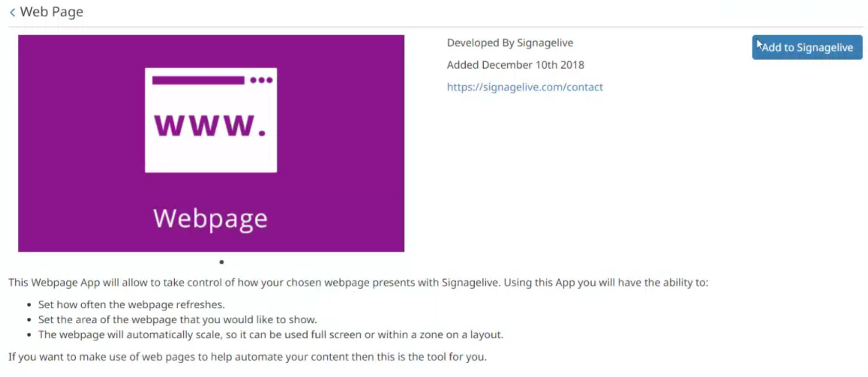Select the address bar in the www. graphic
Viewport: 868px width, 377px height.
198,79
